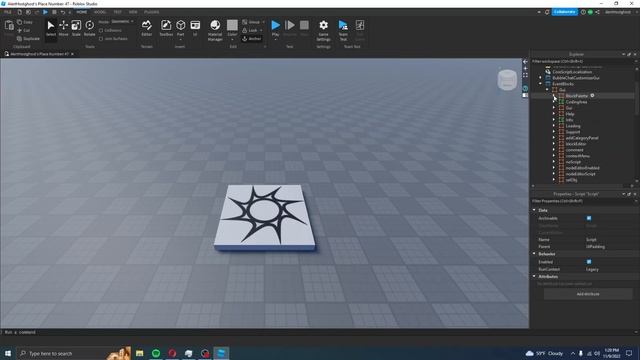Click the Group button
The width and height of the screenshot is (640, 360).
[x=251, y=22]
